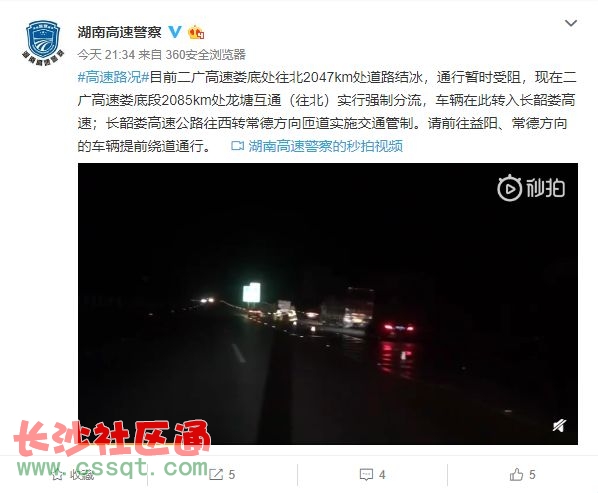
Task: Click the comment count 4
Action: pyautogui.click(x=382, y=475)
